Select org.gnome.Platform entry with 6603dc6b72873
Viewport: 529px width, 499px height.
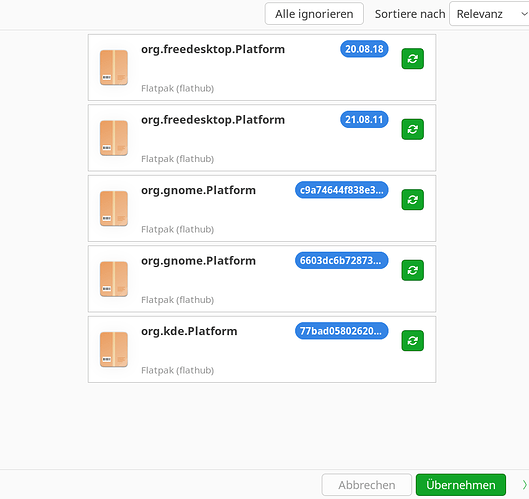(262, 279)
